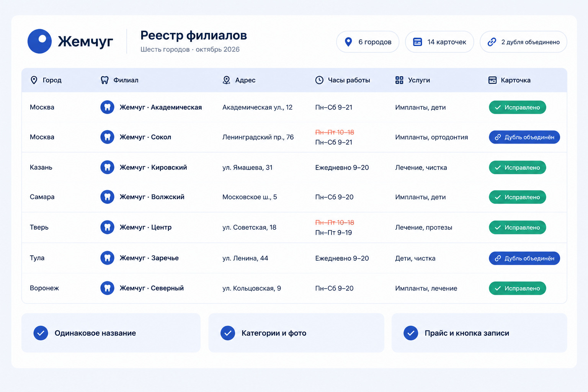Image resolution: width=588 pixels, height=392 pixels.
Task: Click the «6 городов» chip
Action: coord(368,42)
